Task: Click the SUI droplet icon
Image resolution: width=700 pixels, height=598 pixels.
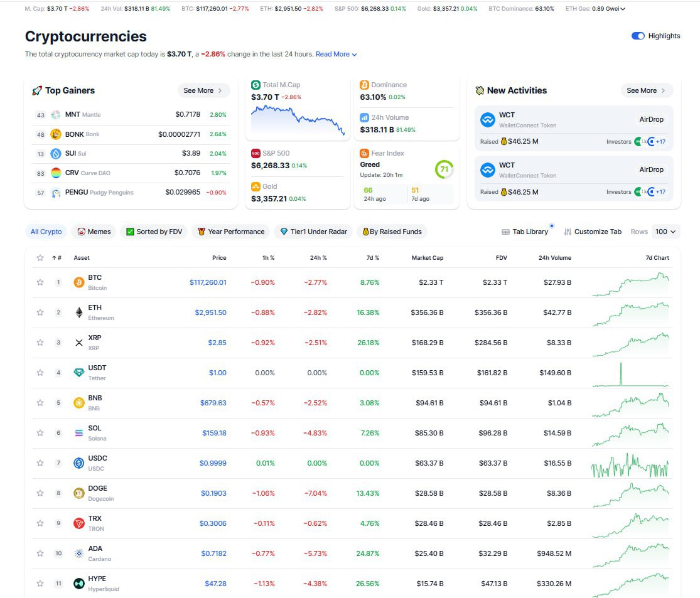Action: tap(56, 154)
